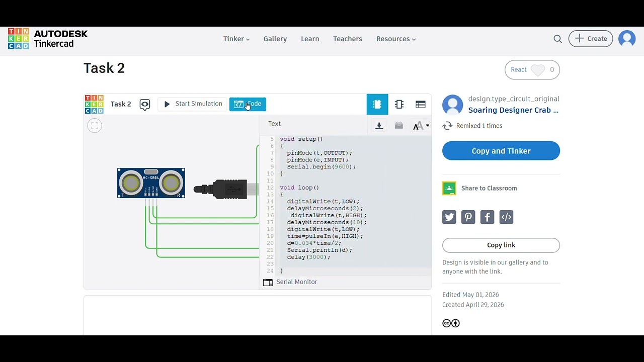Image resolution: width=644 pixels, height=362 pixels.
Task: Click code line Serial.begin(9600);
Action: tap(321, 167)
